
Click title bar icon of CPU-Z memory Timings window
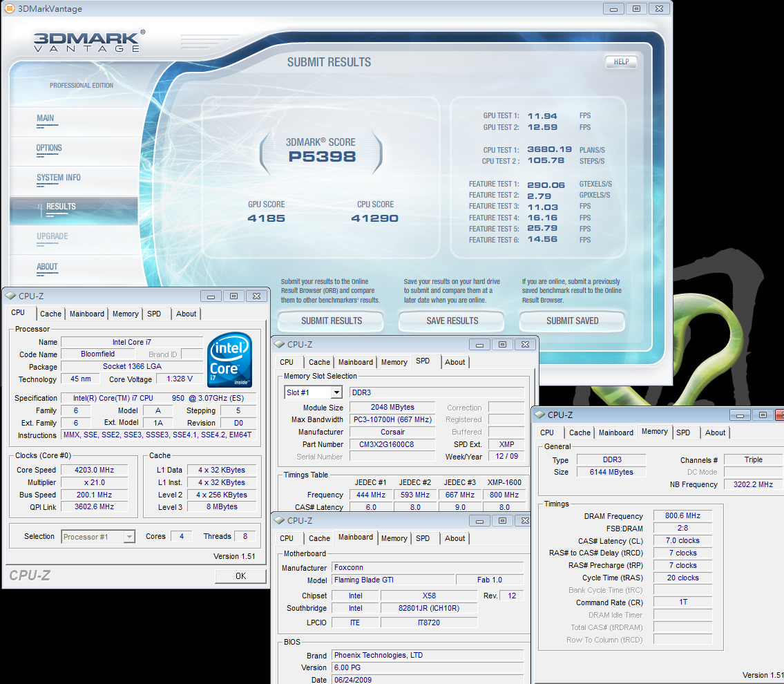pyautogui.click(x=539, y=415)
